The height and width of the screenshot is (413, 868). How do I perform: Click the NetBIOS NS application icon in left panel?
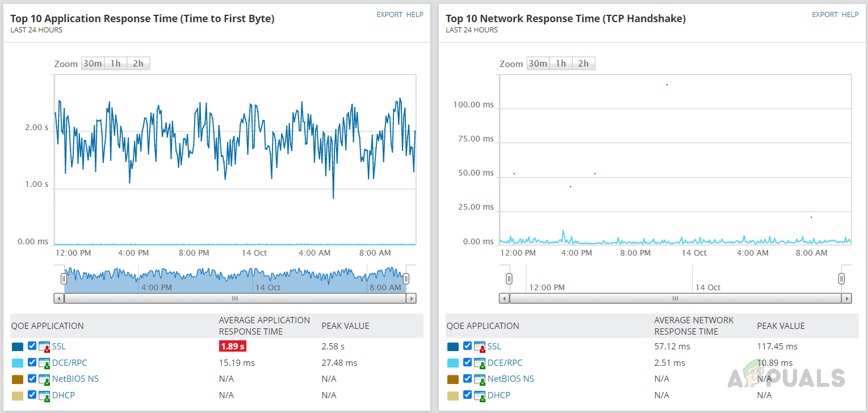pos(44,379)
